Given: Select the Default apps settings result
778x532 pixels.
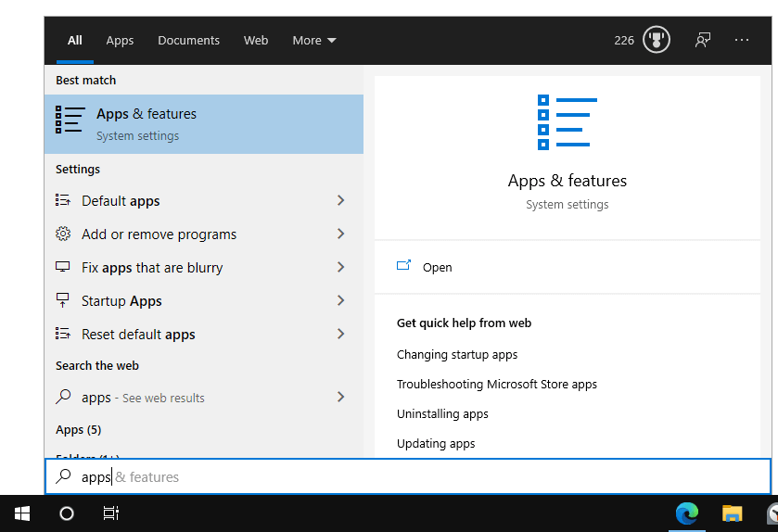Looking at the screenshot, I should tap(204, 200).
